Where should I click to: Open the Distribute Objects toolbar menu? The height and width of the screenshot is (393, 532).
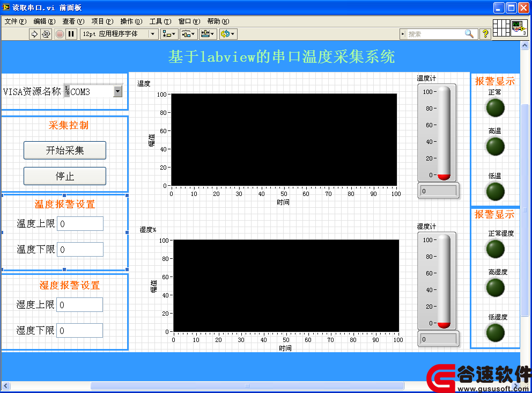pyautogui.click(x=188, y=34)
